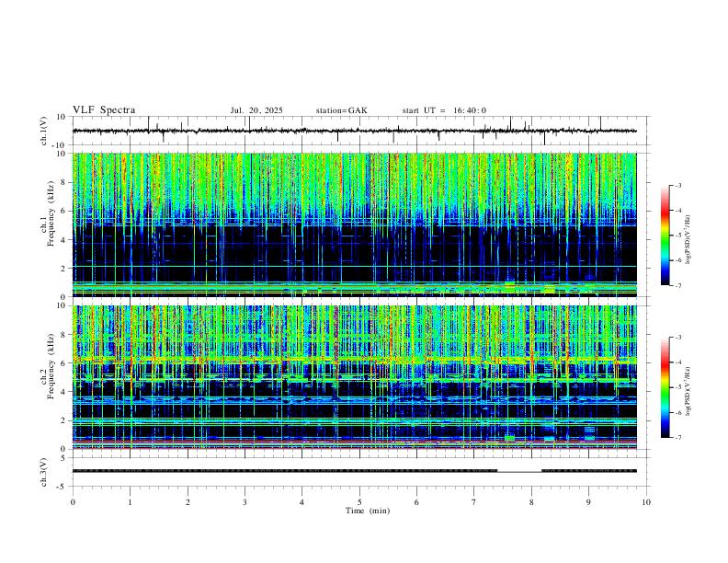Click time axis tick label "5"
This screenshot has width=728, height=563.
[359, 502]
